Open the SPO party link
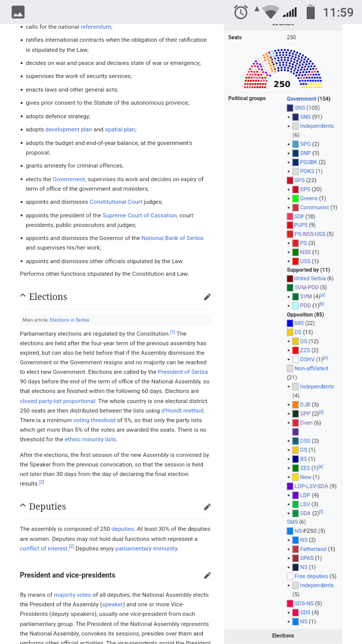This screenshot has height=644, width=362. (x=305, y=144)
